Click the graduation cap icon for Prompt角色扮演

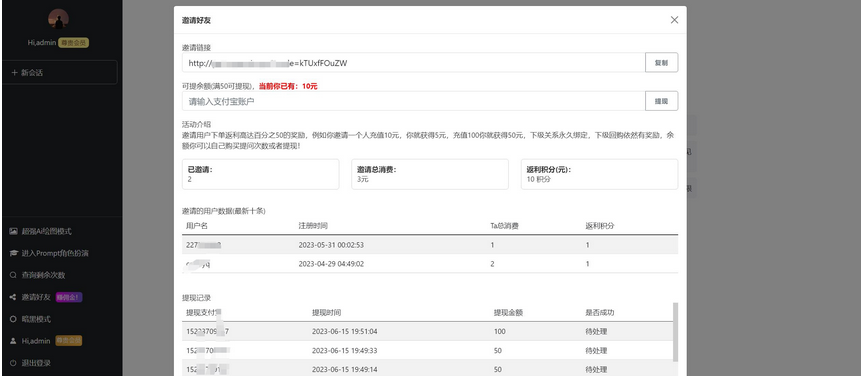click(x=14, y=254)
